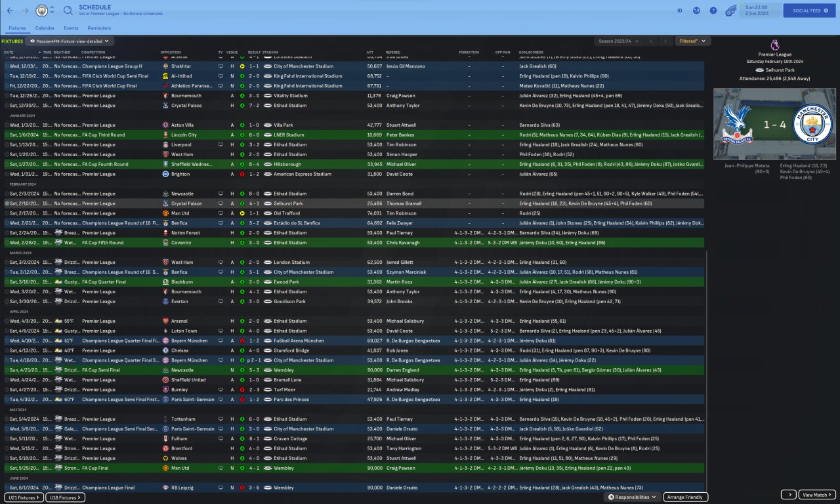This screenshot has height=504, width=840.
Task: Click the Arrange Friendly button
Action: (686, 497)
